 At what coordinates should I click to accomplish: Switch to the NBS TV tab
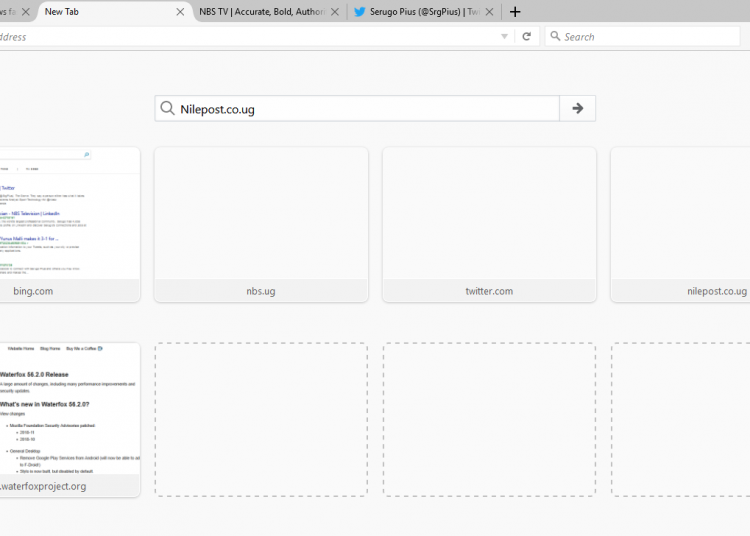260,12
